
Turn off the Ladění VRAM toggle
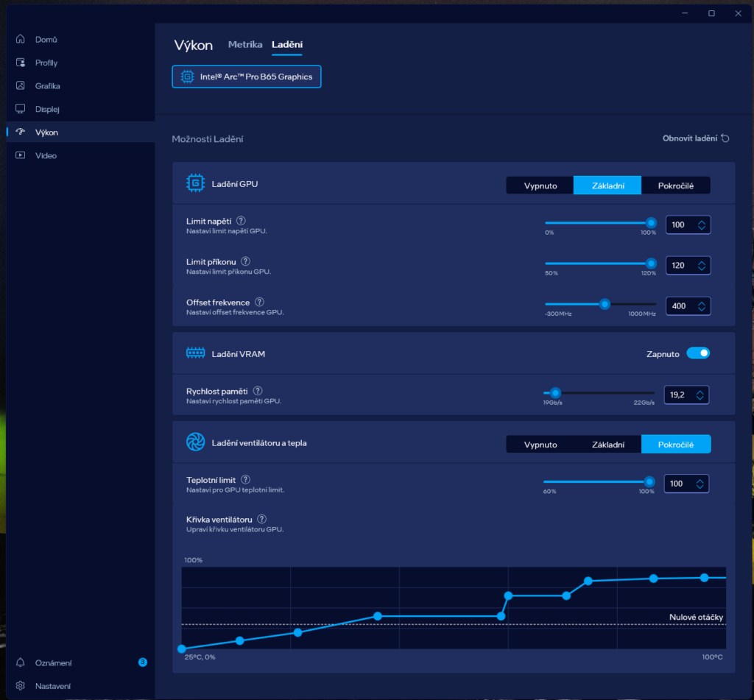click(698, 353)
